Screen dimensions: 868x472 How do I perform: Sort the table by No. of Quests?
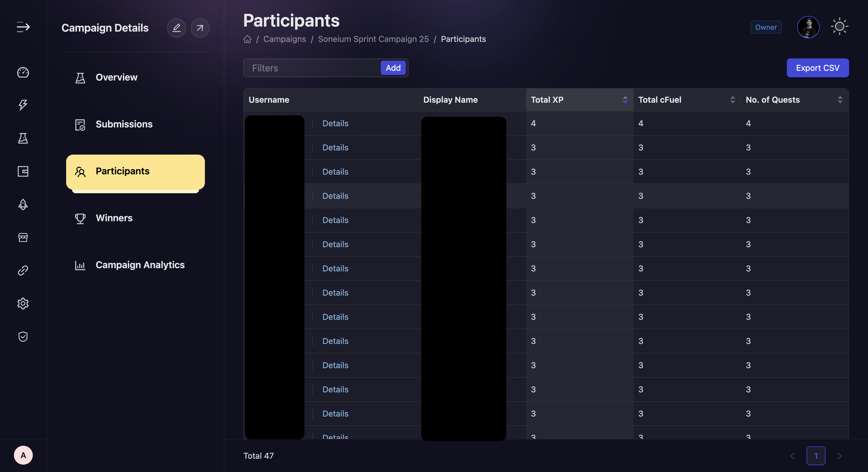coord(840,100)
